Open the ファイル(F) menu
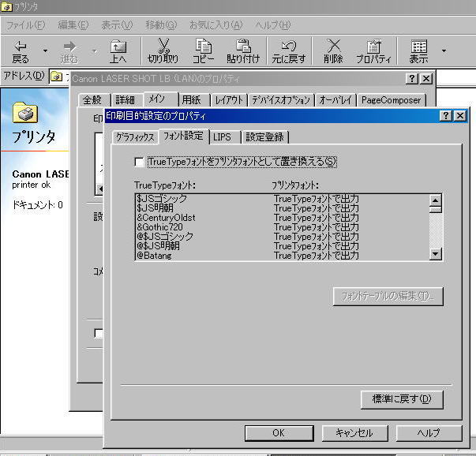Image resolution: width=476 pixels, height=456 pixels. pos(26,25)
